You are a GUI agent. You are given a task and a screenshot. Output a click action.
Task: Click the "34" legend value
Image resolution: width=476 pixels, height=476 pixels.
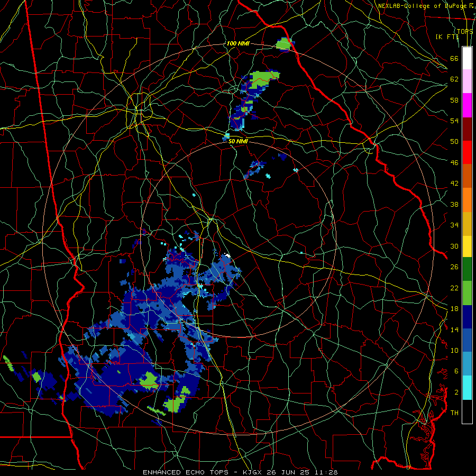454,225
